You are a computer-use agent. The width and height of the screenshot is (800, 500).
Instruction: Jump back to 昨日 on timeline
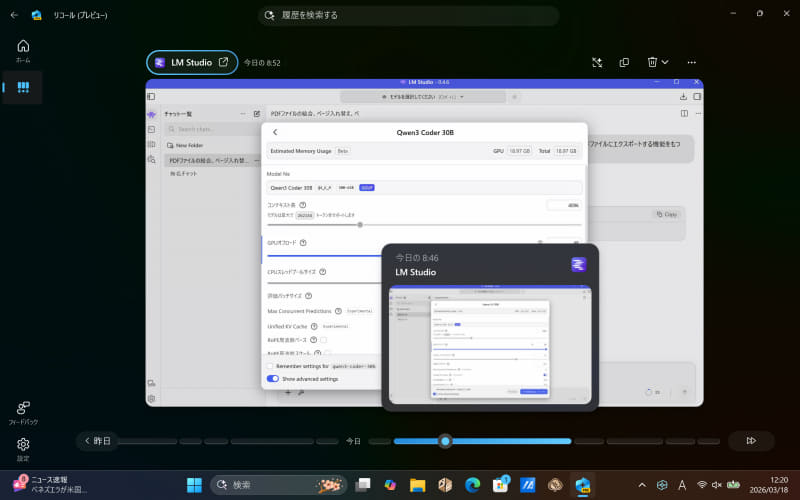pos(97,441)
